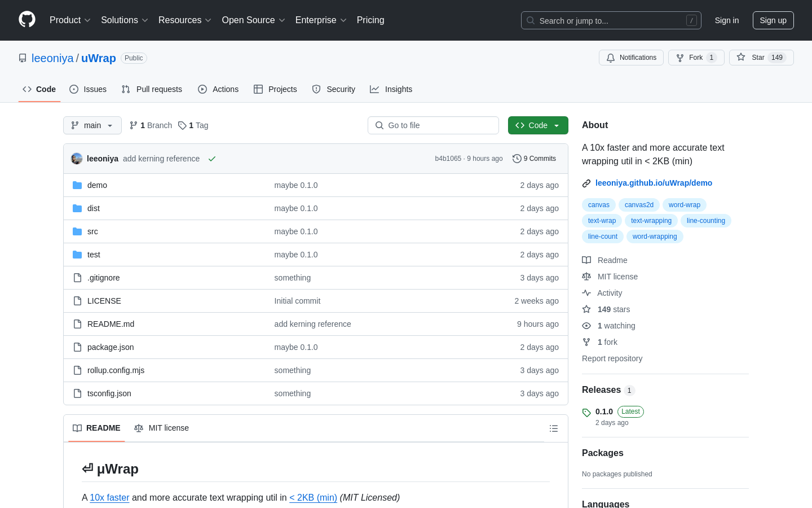Click the Notifications bell button
Screen dimensions: 812x508
point(631,58)
